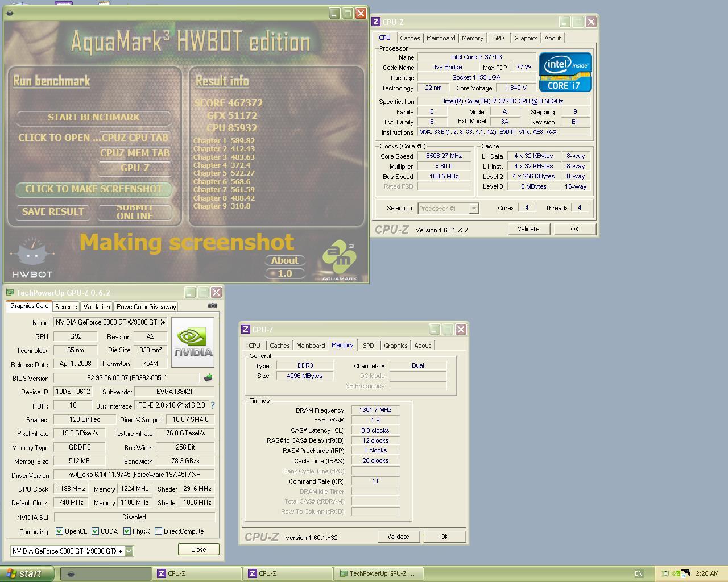Click the About button in AquaMark
728x582 pixels.
pyautogui.click(x=285, y=260)
